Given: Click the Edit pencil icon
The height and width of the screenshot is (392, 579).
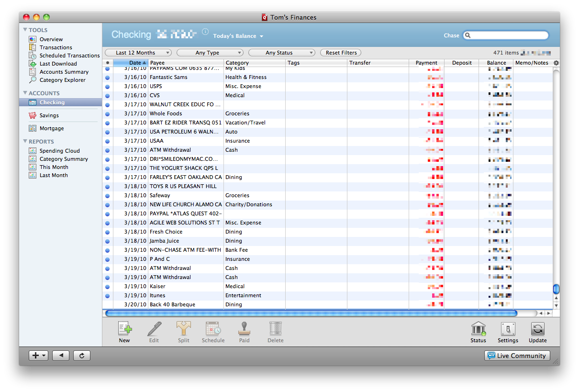Looking at the screenshot, I should [154, 329].
